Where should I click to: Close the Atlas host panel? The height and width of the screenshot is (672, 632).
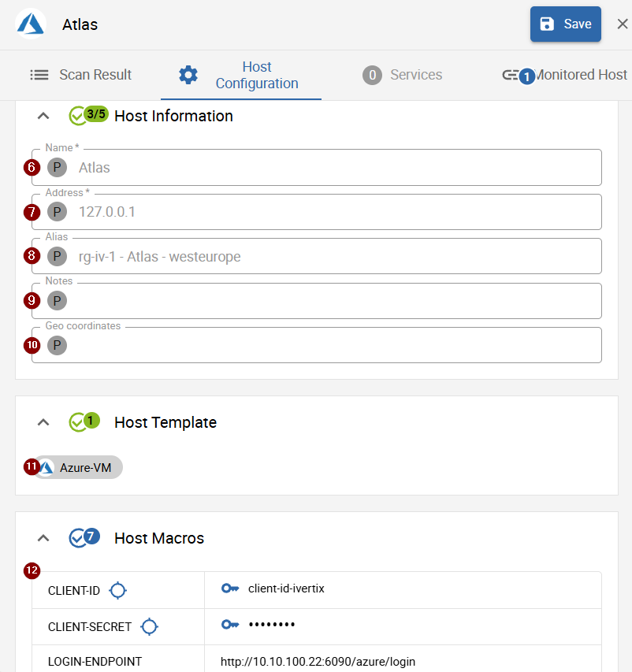[x=622, y=24]
